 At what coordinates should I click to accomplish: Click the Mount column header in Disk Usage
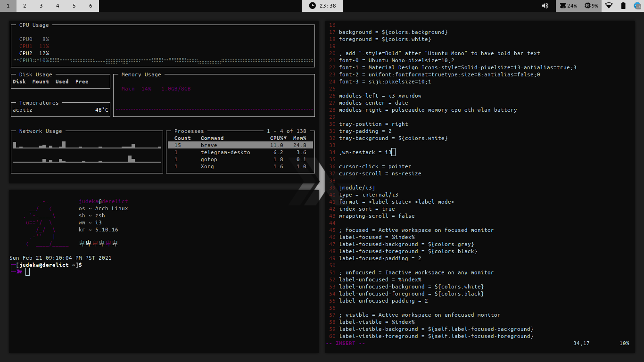click(41, 82)
